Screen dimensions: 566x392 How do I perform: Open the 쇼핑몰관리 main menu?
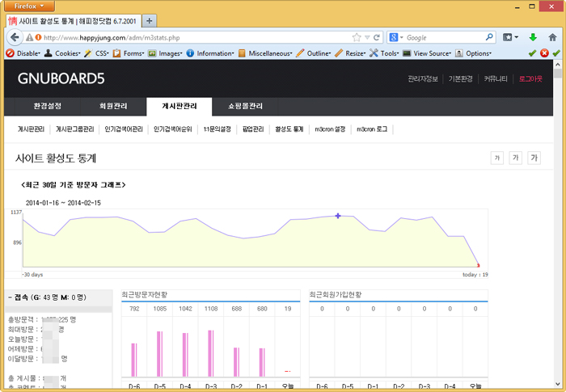coord(245,106)
